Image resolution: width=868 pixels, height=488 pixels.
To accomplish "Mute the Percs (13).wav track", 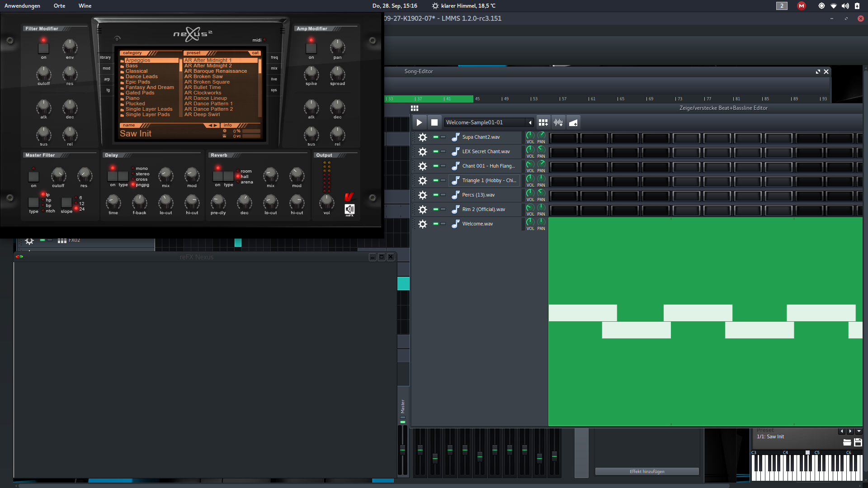I will point(435,195).
